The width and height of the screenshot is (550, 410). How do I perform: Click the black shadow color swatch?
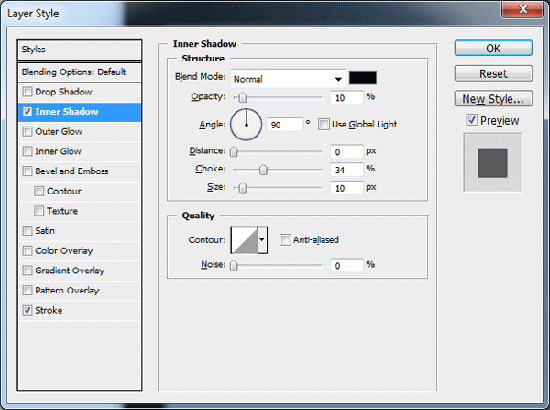click(x=363, y=78)
